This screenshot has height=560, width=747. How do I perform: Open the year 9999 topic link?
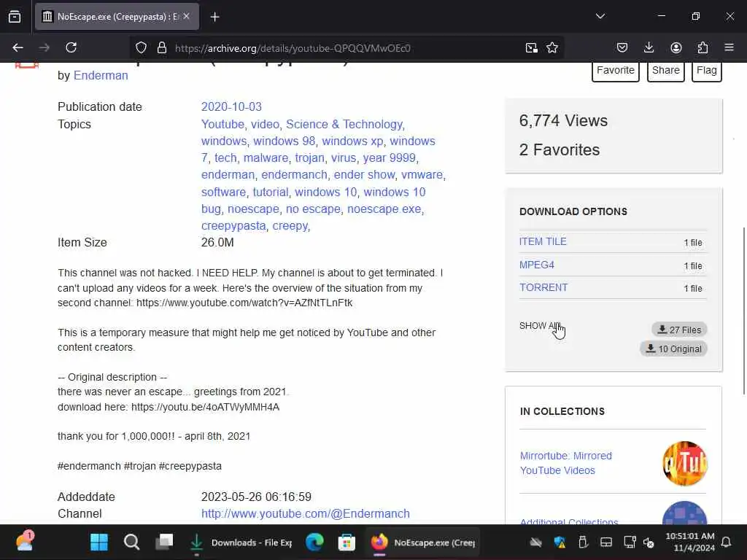coord(390,157)
